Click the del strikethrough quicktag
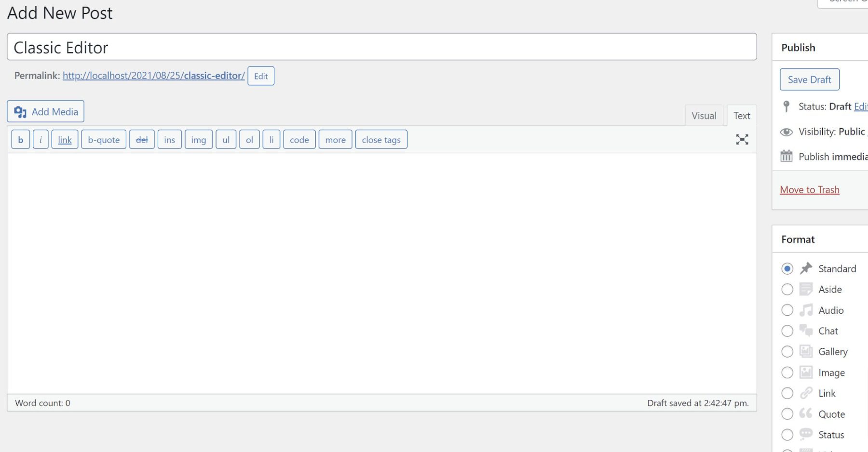The width and height of the screenshot is (868, 452). coord(142,139)
